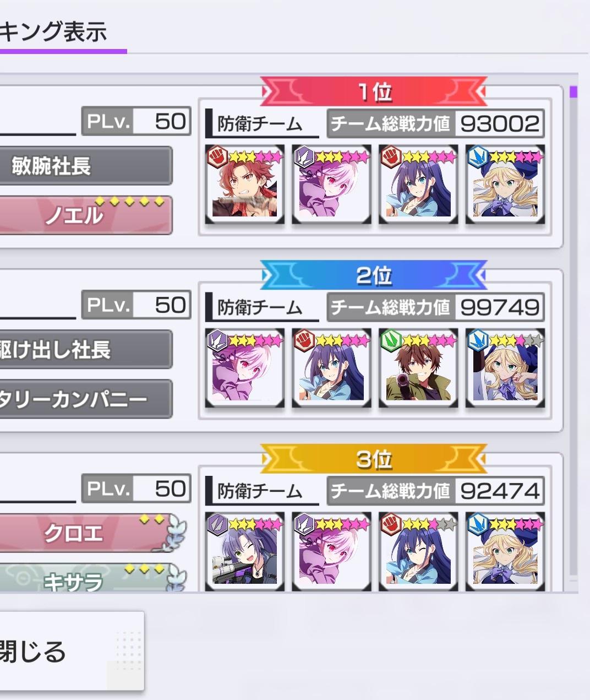Select blonde witch-hat character in 1st place team
590x700 pixels.
(506, 185)
